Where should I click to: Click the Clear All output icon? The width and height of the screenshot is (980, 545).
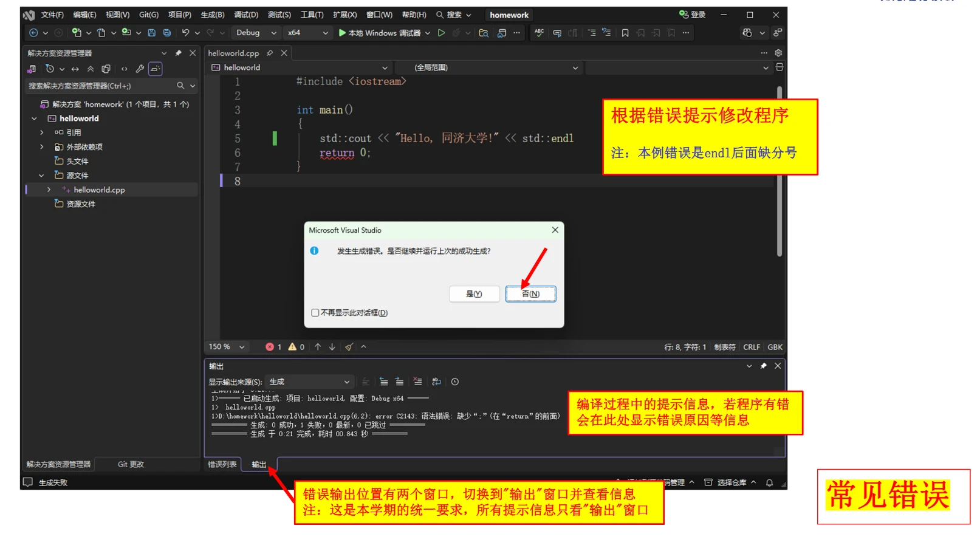[x=417, y=382]
